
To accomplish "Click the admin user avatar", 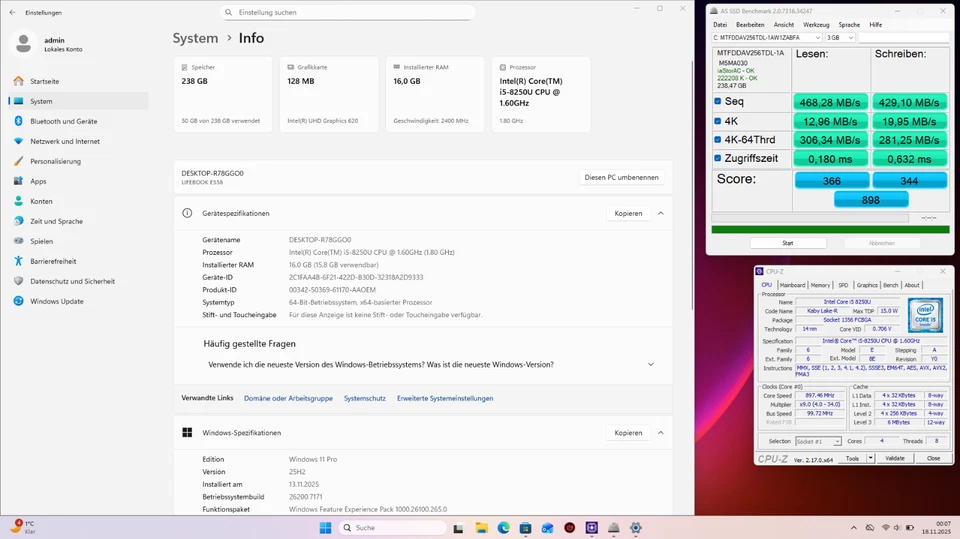I will pos(23,43).
